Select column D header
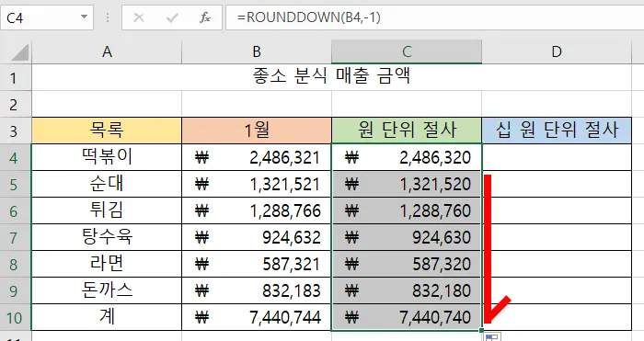This screenshot has height=341, width=644. [557, 52]
